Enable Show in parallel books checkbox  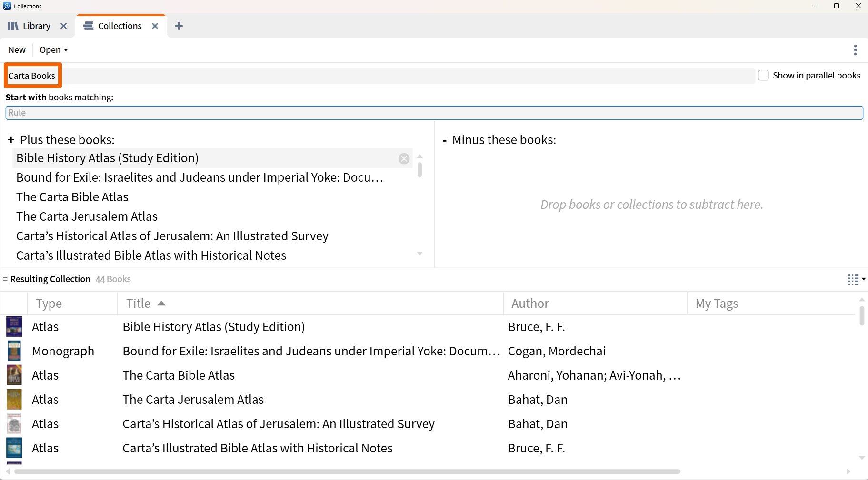[x=763, y=75]
